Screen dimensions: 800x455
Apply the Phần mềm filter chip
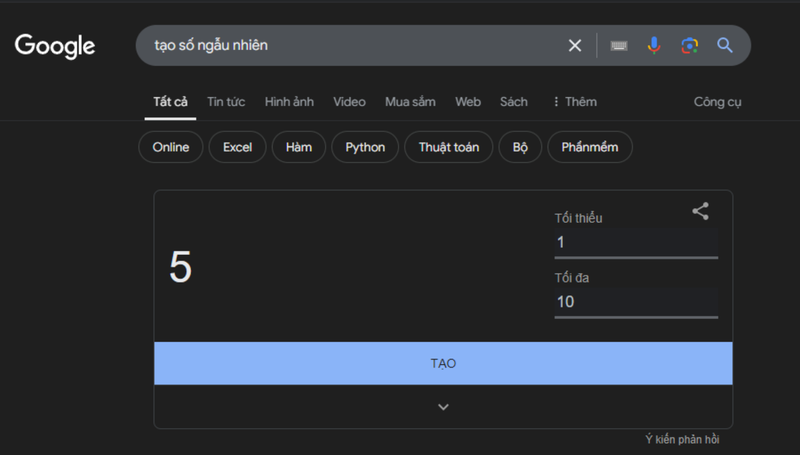[x=590, y=147]
